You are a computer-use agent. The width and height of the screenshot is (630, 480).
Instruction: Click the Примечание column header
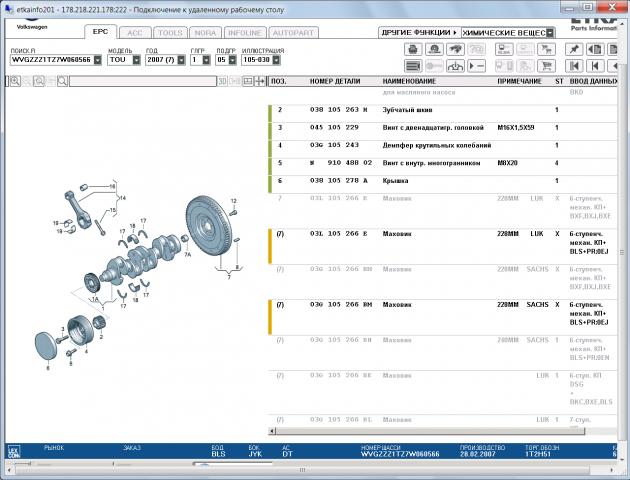click(520, 81)
